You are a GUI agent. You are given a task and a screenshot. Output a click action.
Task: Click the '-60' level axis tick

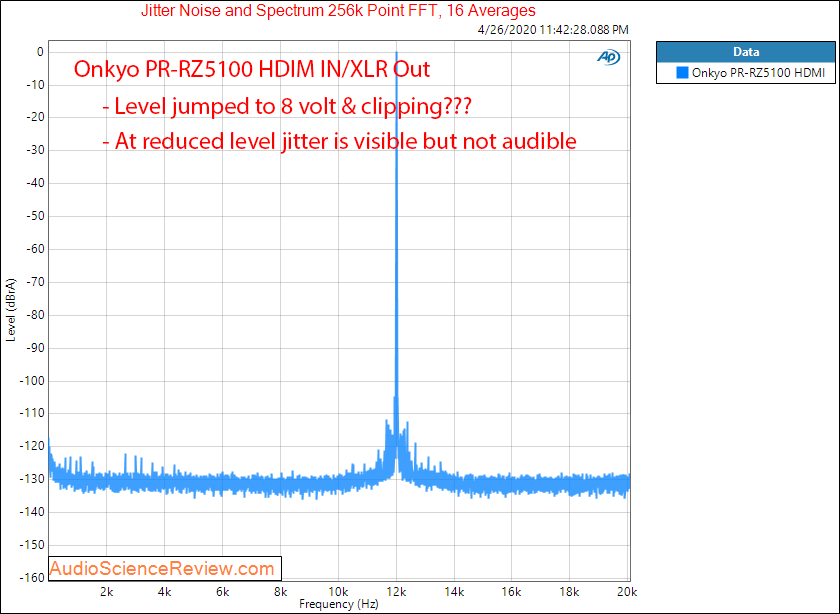(x=35, y=249)
